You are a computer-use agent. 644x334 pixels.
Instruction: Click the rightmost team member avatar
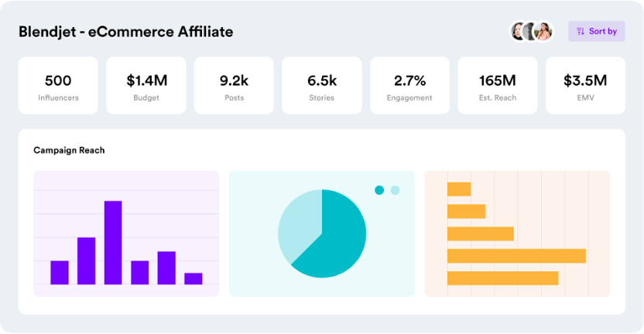543,32
